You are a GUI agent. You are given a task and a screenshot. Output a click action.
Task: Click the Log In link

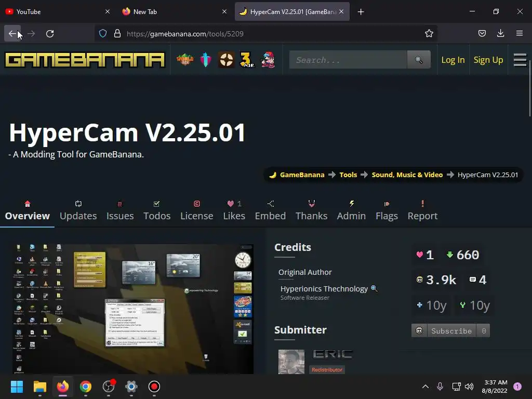(453, 60)
